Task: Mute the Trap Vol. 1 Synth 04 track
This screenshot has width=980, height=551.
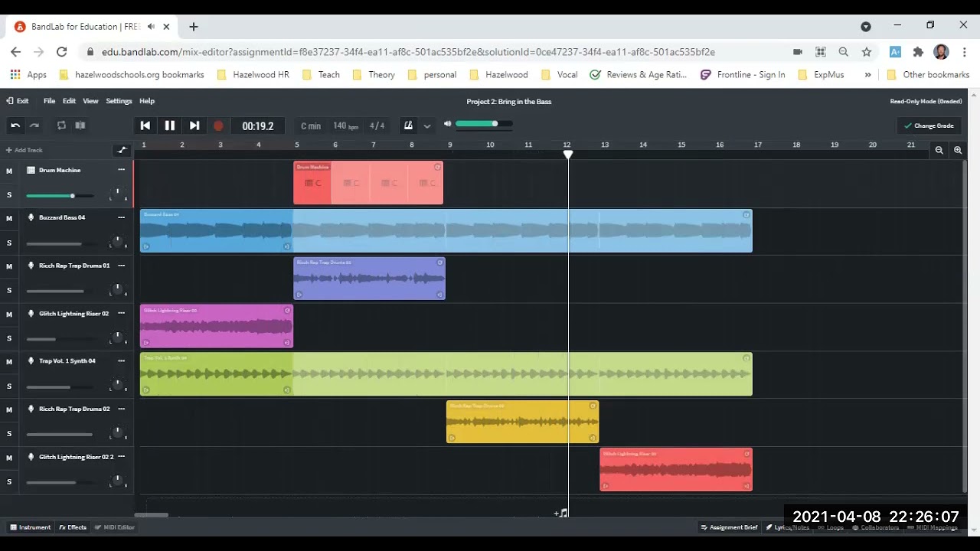Action: coord(9,362)
